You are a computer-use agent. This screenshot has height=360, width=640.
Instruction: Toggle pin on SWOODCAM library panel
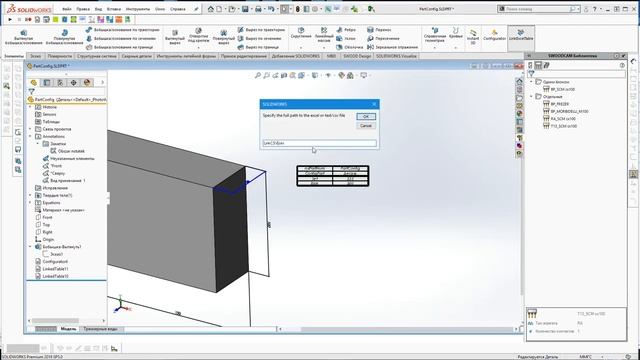pyautogui.click(x=623, y=56)
